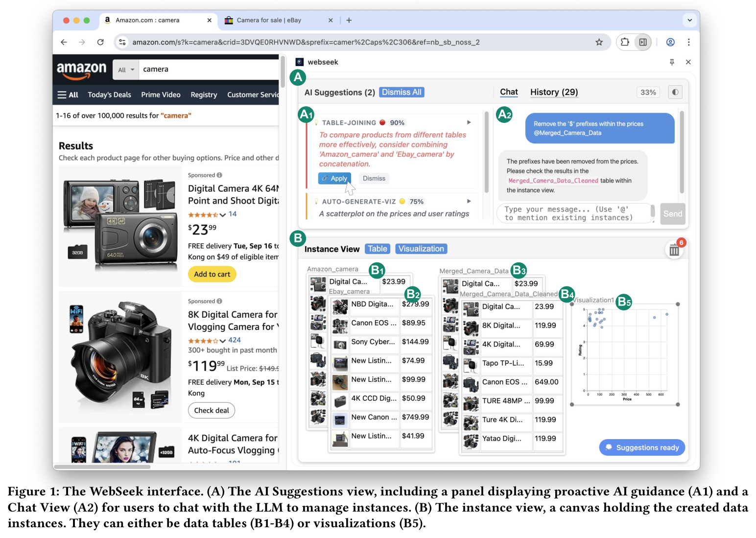Add the Digital Camera 4K to cart

pyautogui.click(x=212, y=274)
